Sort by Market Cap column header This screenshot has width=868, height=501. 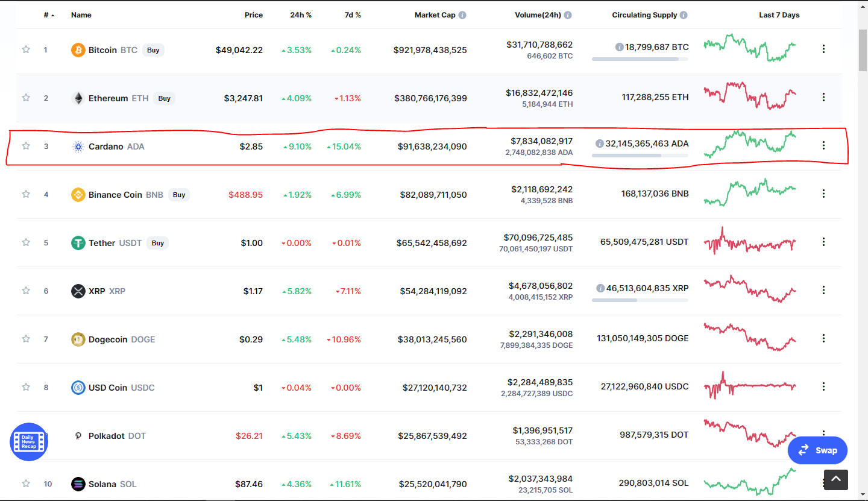(x=435, y=15)
